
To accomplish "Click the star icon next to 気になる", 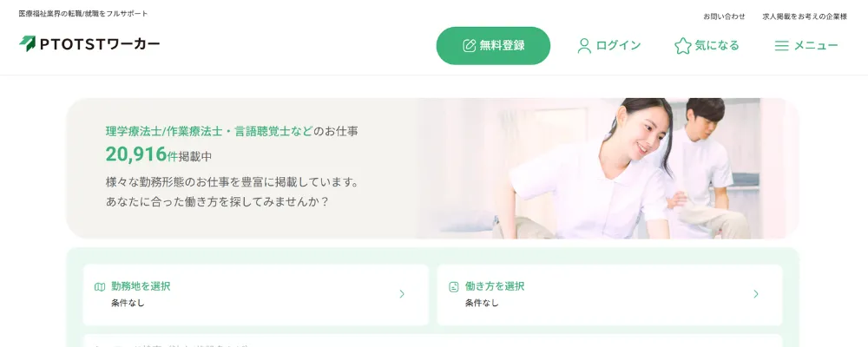I will (682, 46).
